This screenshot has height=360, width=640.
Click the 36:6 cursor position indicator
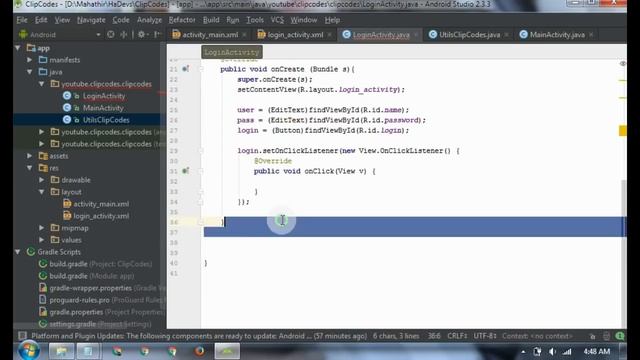434,336
